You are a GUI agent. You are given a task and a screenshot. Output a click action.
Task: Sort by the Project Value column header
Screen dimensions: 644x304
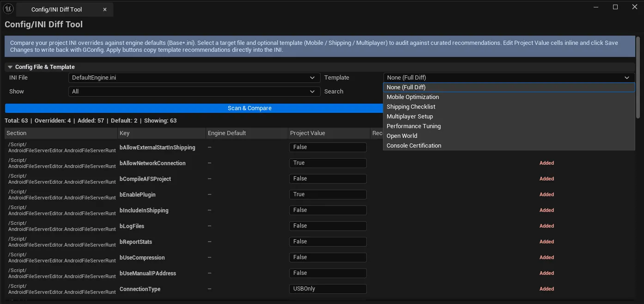329,133
